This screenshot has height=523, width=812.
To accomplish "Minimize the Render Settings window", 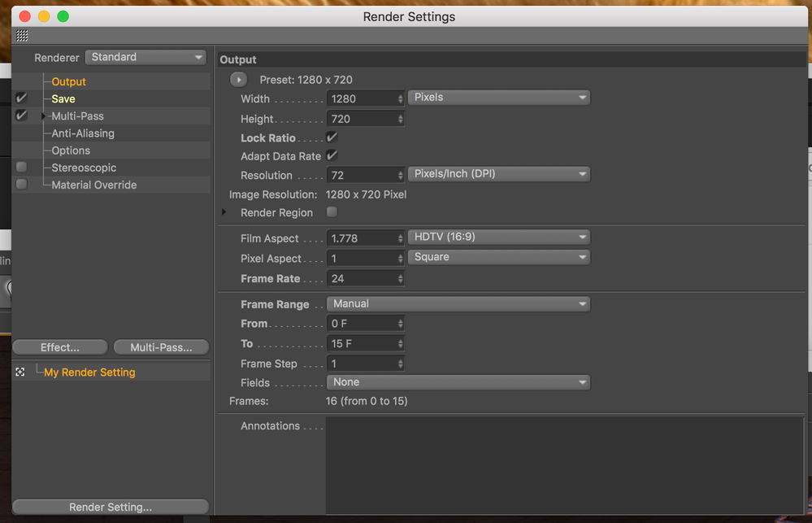I will point(44,16).
